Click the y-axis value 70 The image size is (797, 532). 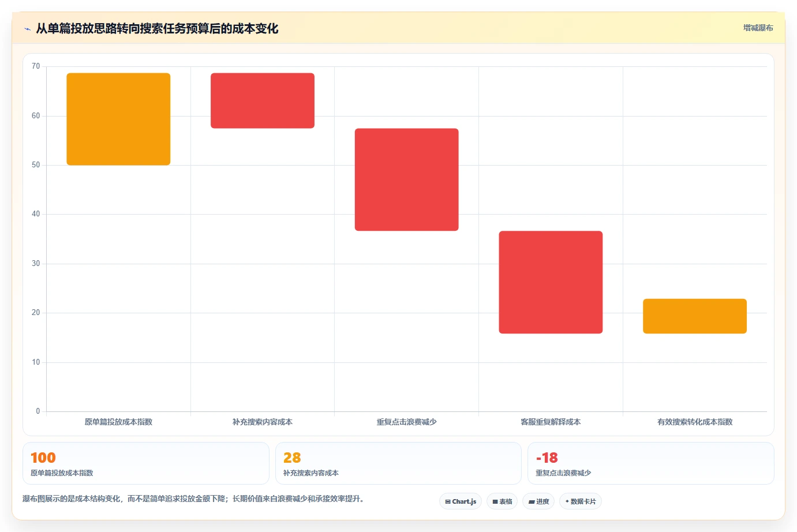(x=36, y=66)
